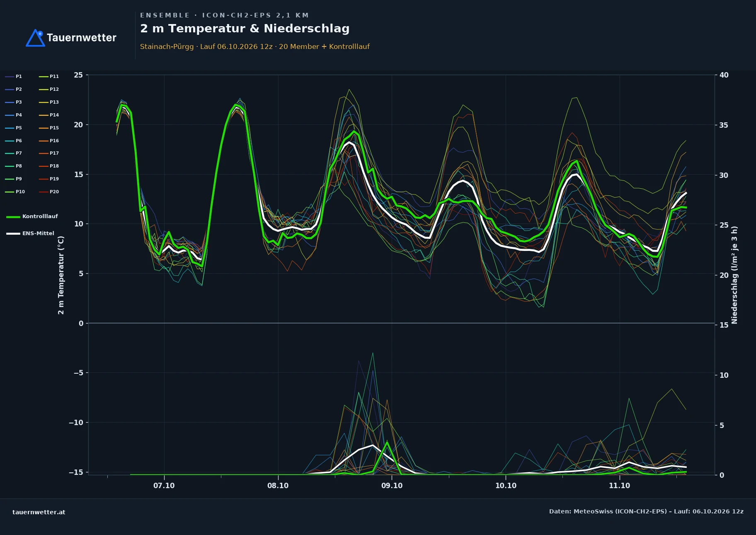Select the P11 legend entry
The width and height of the screenshot is (756, 535).
coord(49,76)
